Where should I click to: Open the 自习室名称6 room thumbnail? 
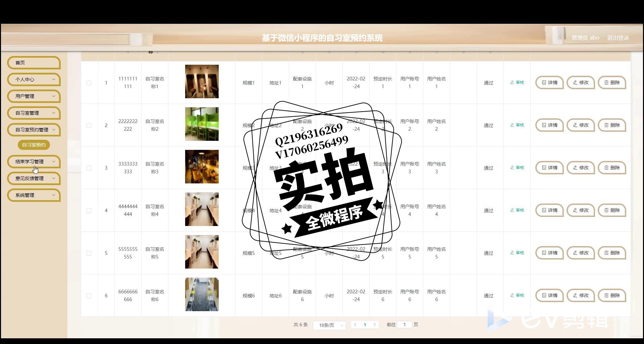point(202,294)
